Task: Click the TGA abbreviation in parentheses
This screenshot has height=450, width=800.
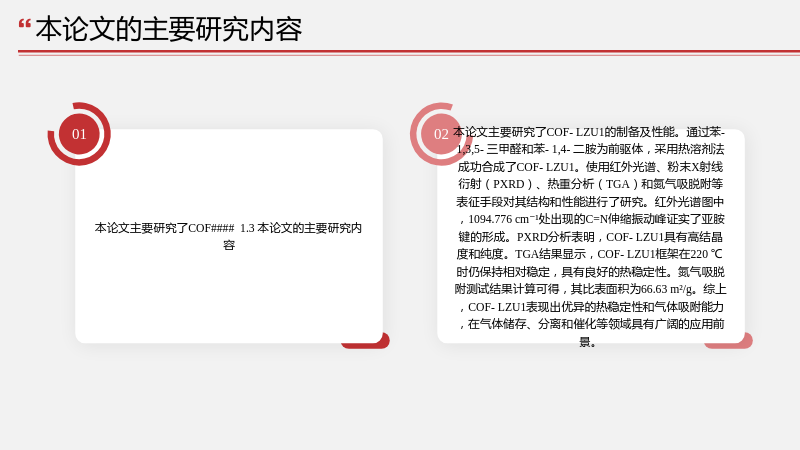Action: tap(617, 184)
